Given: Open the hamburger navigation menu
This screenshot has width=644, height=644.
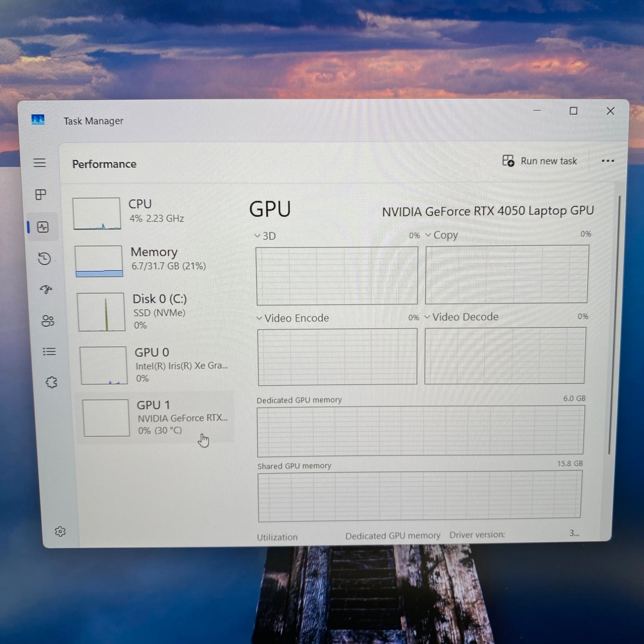Looking at the screenshot, I should pyautogui.click(x=39, y=163).
